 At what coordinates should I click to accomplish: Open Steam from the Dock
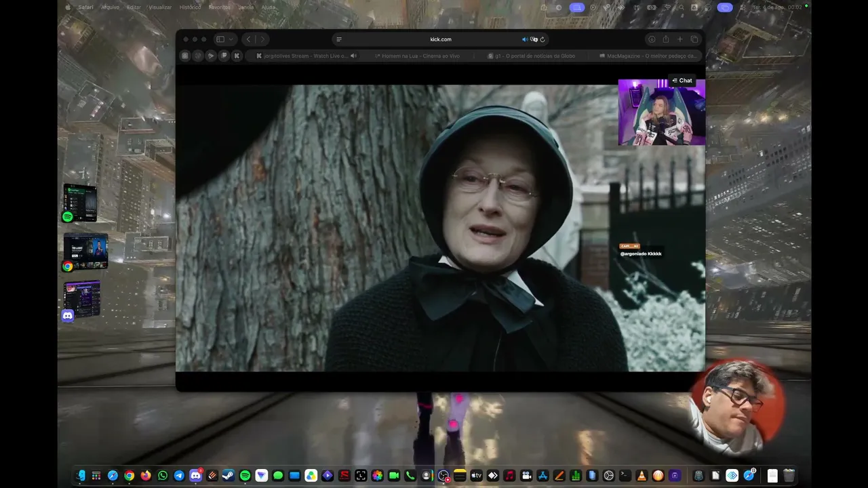229,476
